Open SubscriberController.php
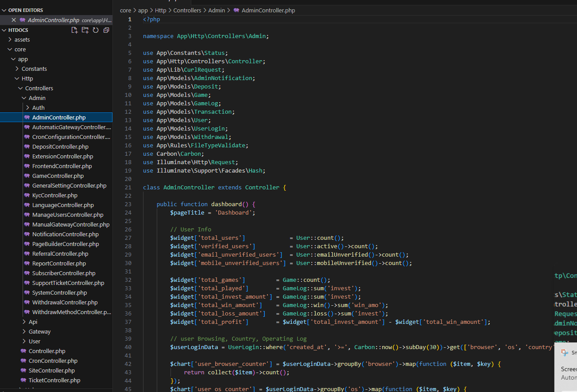Viewport: 577px width, 392px height. [x=64, y=273]
